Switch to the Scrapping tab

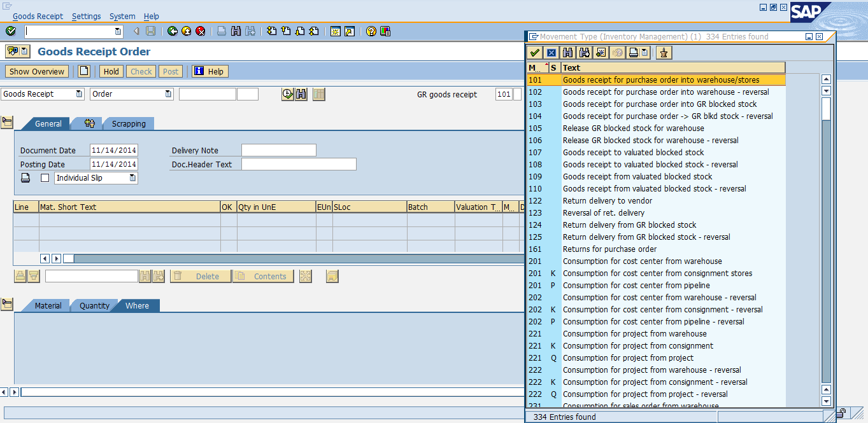(129, 124)
